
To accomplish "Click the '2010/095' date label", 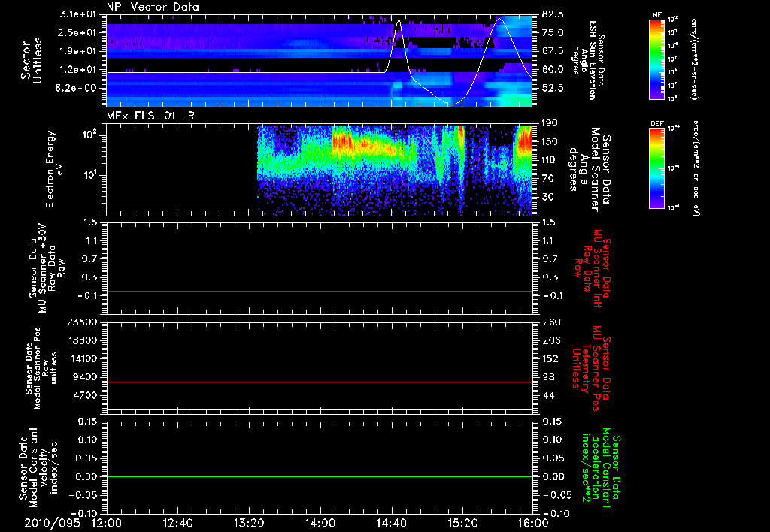I will tap(52, 524).
